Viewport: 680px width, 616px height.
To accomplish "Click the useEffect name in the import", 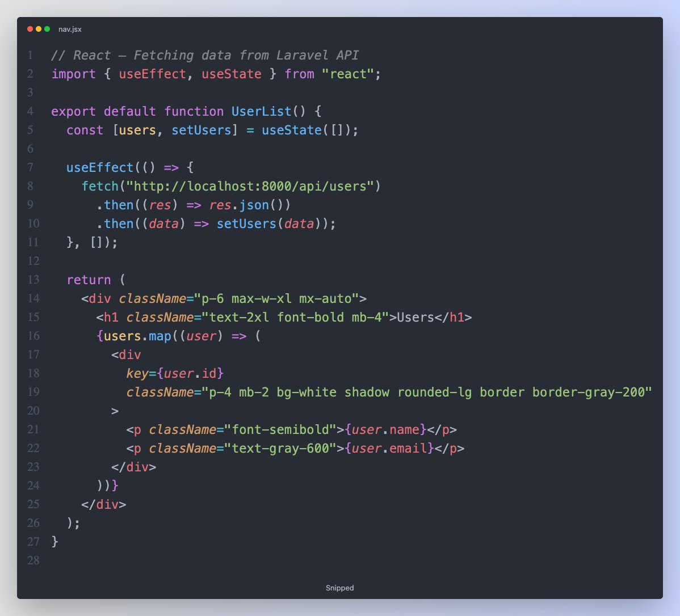I will point(152,74).
